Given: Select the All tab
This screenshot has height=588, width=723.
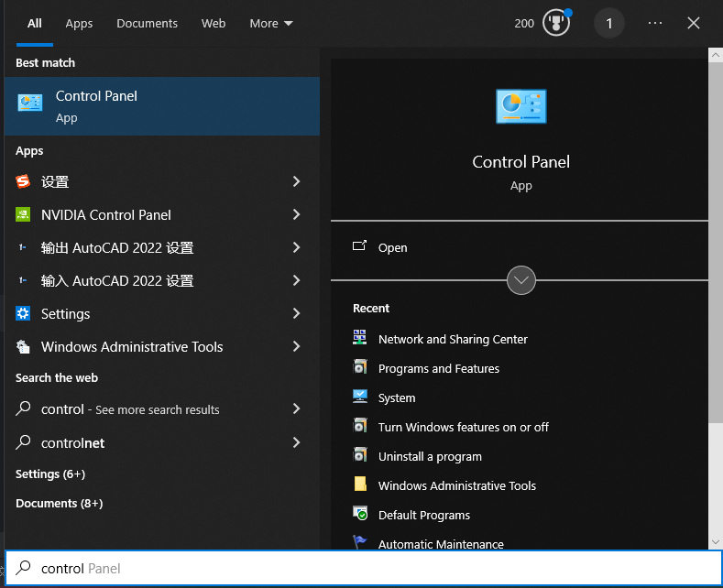Looking at the screenshot, I should coord(35,23).
